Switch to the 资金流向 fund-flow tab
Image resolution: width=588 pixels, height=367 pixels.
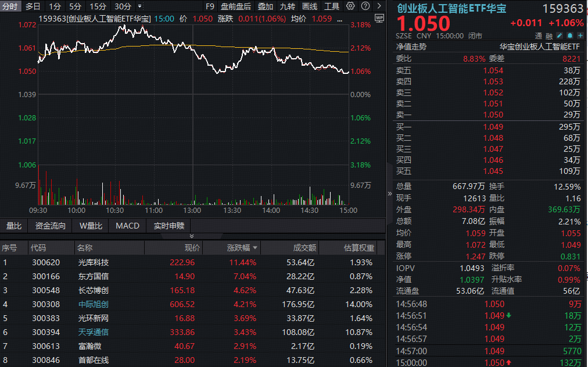pos(50,226)
